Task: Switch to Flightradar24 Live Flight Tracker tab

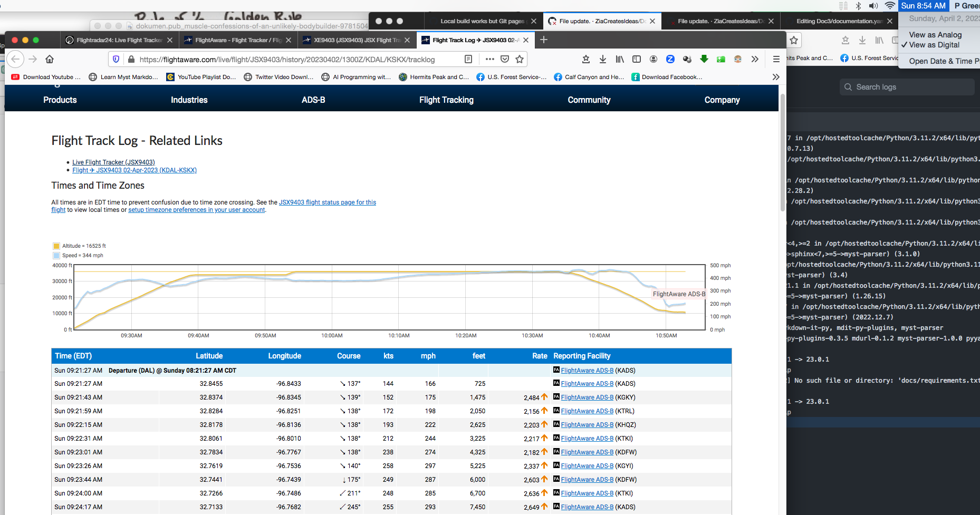Action: click(119, 40)
